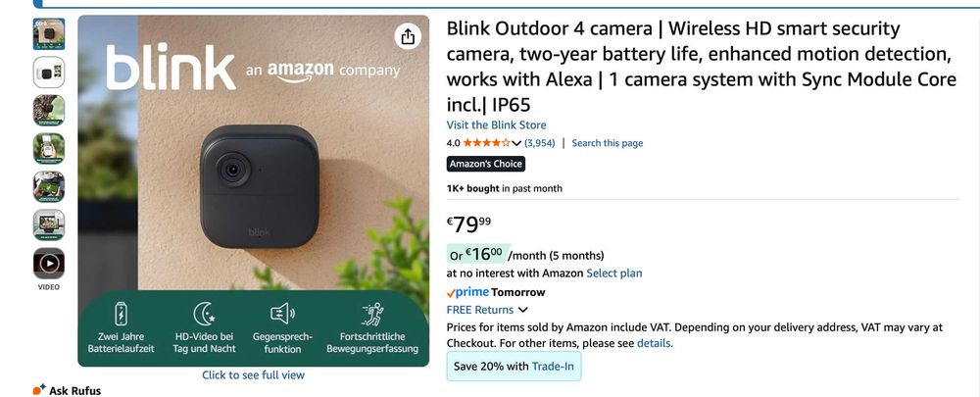980x397 pixels.
Task: Select the fourth product image thumbnail
Action: (x=49, y=148)
